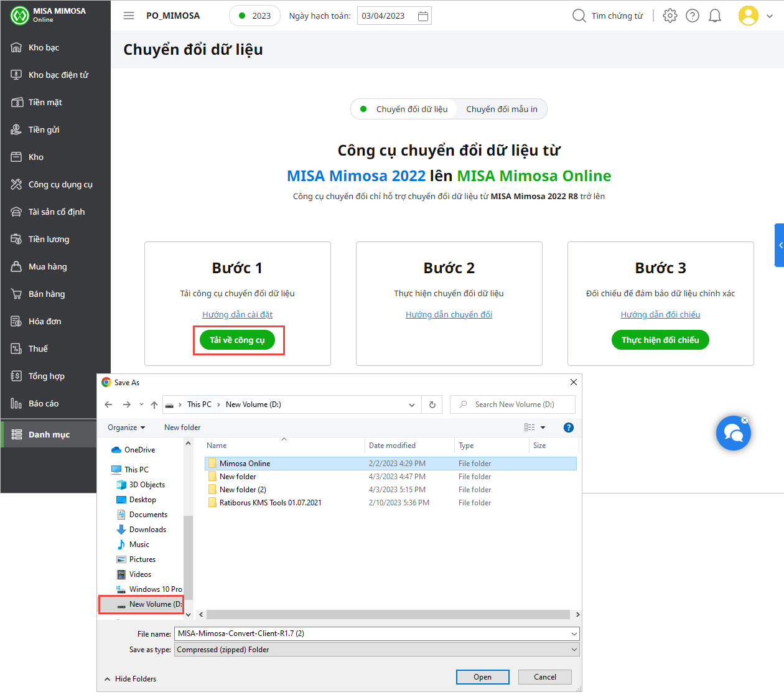Switch to Chuyển đổi mẫu in tab
The image size is (784, 697).
[502, 109]
